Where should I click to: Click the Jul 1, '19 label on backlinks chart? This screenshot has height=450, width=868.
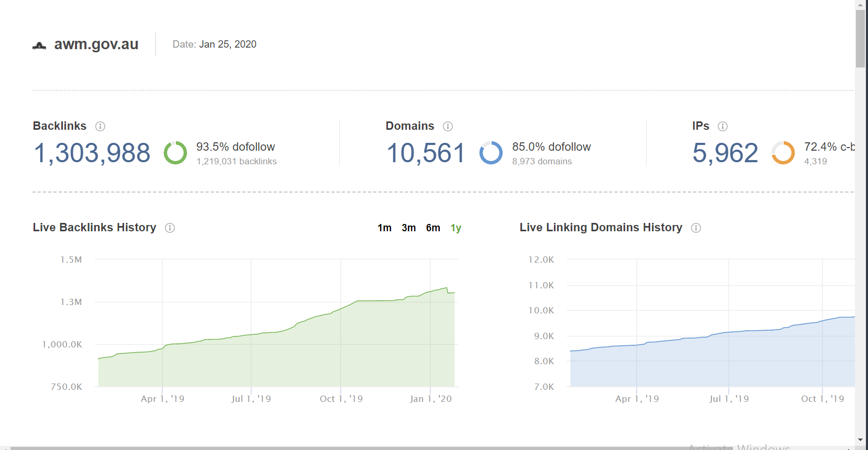(251, 399)
